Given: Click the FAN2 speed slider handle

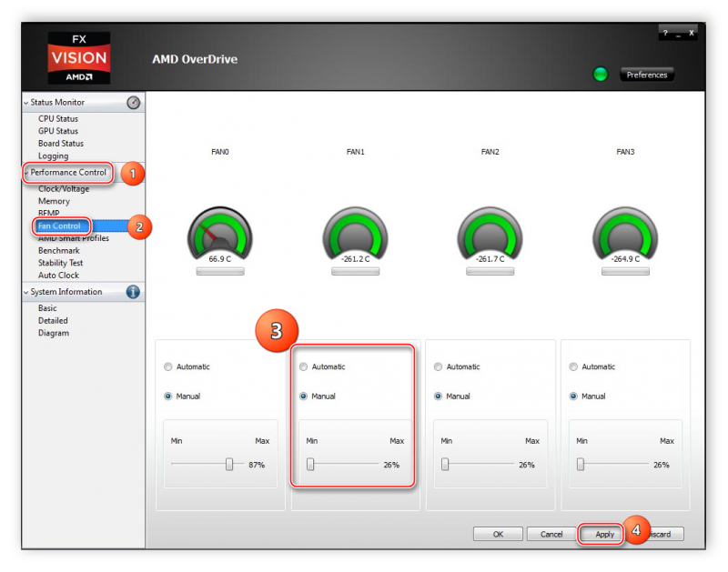Looking at the screenshot, I should [x=445, y=464].
